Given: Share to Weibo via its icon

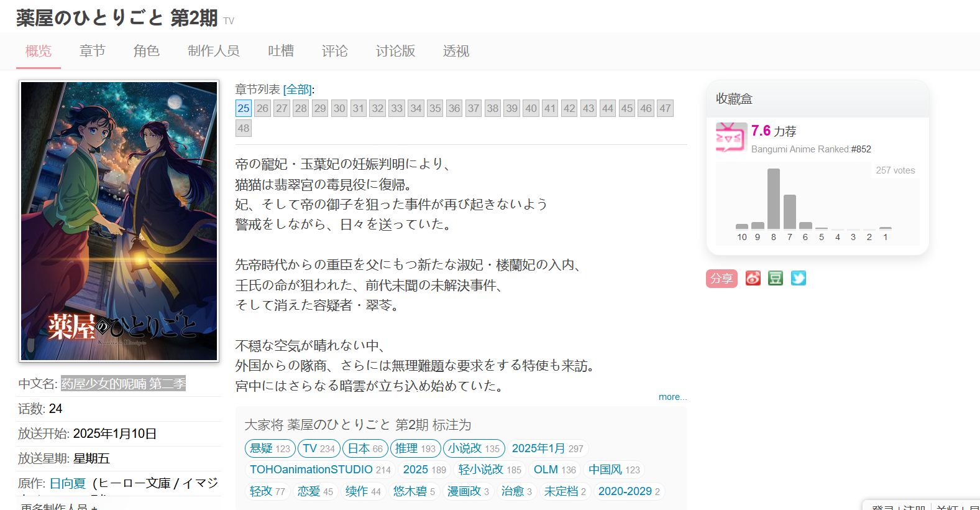Looking at the screenshot, I should [x=753, y=278].
